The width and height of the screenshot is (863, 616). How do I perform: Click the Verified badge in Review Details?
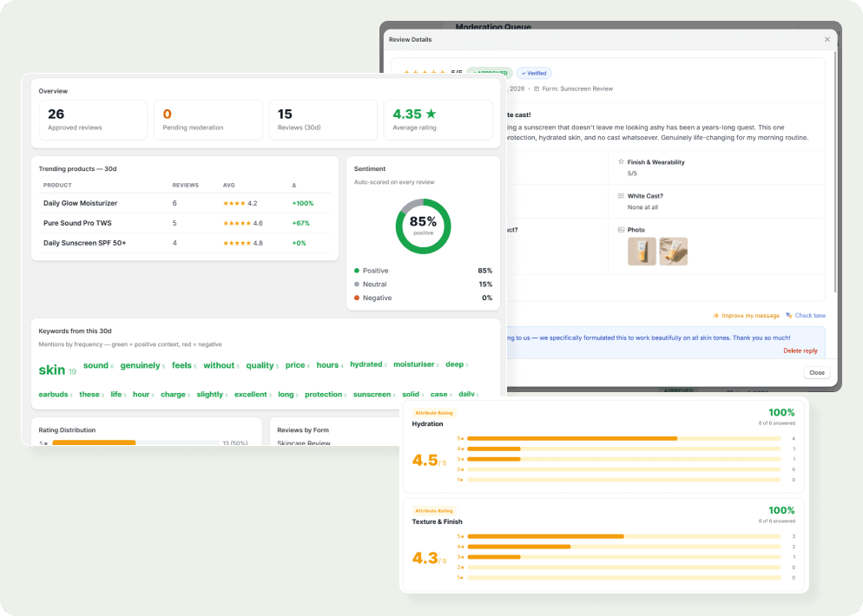[534, 73]
